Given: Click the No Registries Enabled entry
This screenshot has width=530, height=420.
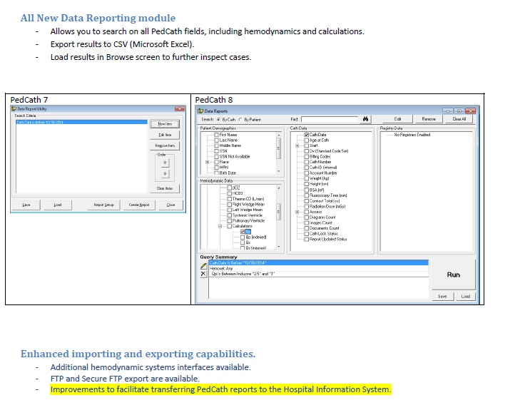Looking at the screenshot, I should coord(412,135).
